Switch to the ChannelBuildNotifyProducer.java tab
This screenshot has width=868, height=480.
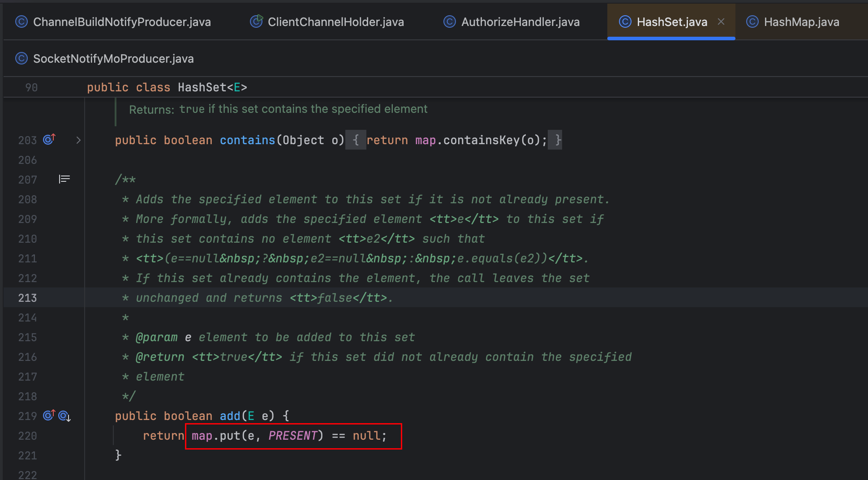click(x=121, y=22)
